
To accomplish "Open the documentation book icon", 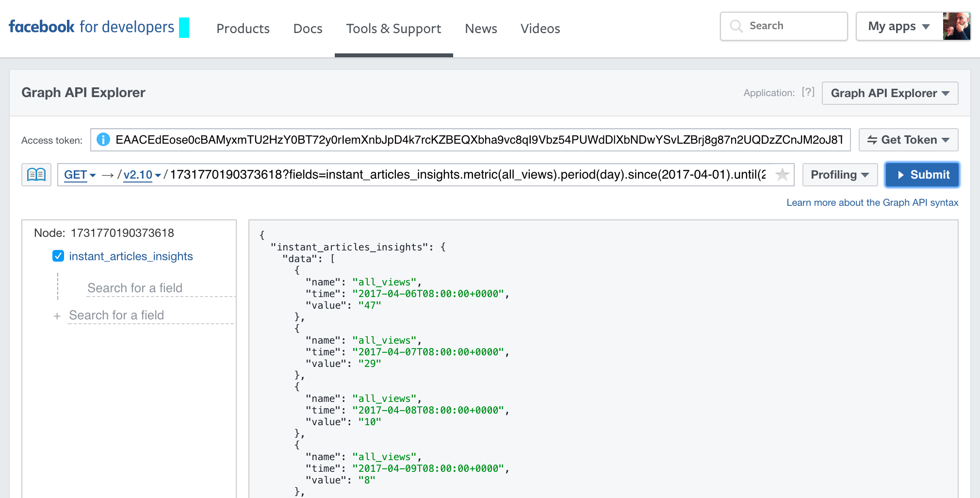I will (36, 175).
